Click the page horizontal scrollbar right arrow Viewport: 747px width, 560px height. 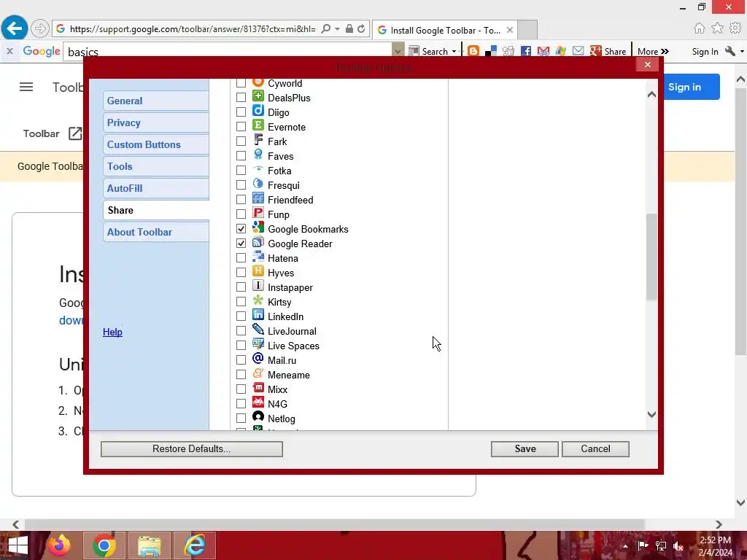click(719, 524)
